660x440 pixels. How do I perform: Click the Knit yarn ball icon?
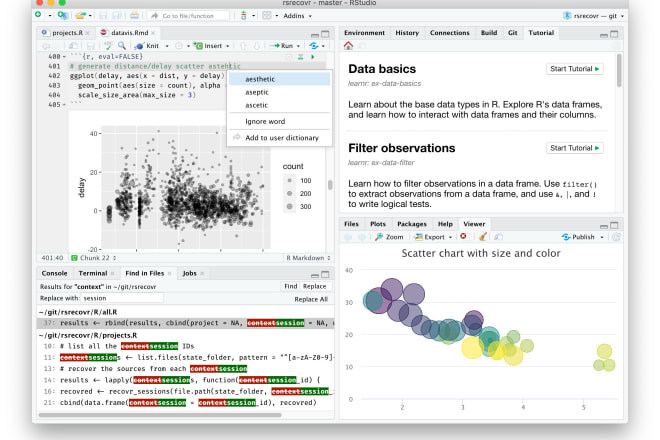[139, 46]
